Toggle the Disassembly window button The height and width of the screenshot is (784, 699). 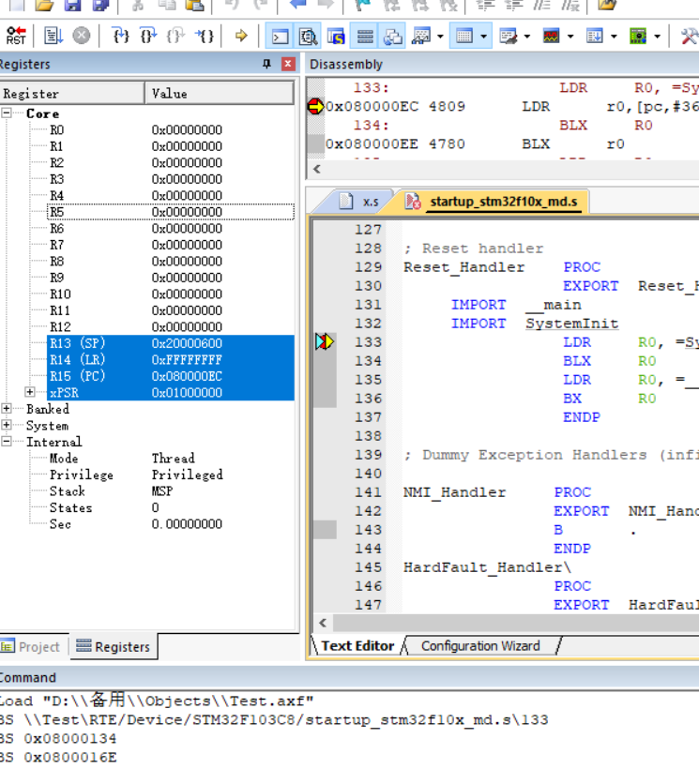pos(308,36)
